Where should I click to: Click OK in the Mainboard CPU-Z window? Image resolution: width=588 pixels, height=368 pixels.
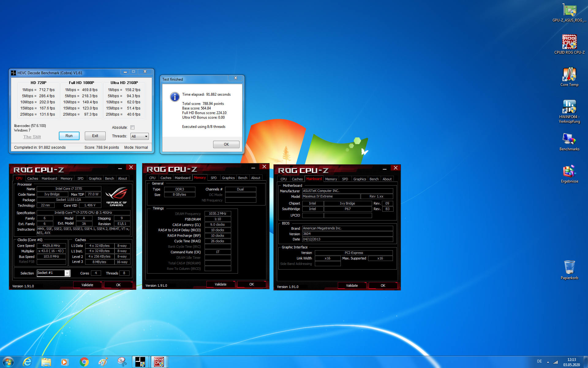click(x=383, y=286)
